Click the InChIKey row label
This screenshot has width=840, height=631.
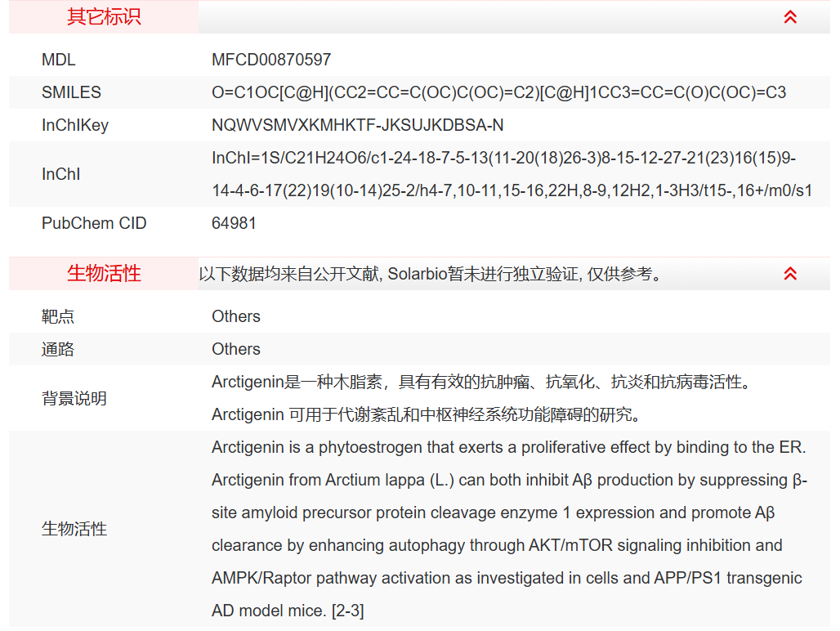coord(75,125)
